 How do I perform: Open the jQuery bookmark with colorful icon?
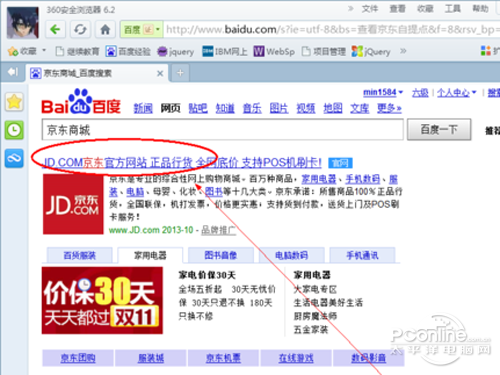(371, 51)
